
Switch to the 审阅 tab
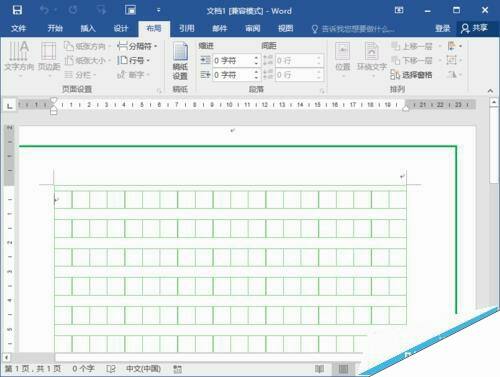point(253,28)
